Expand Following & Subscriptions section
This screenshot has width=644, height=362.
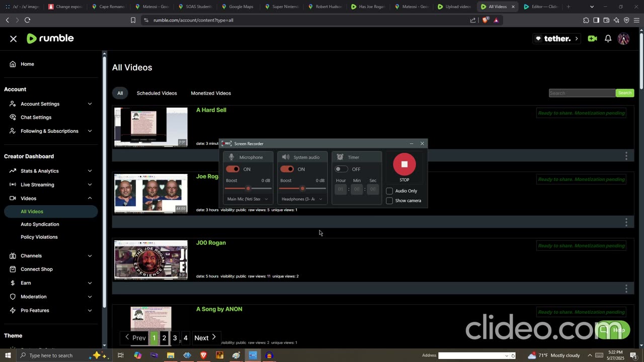coord(50,131)
